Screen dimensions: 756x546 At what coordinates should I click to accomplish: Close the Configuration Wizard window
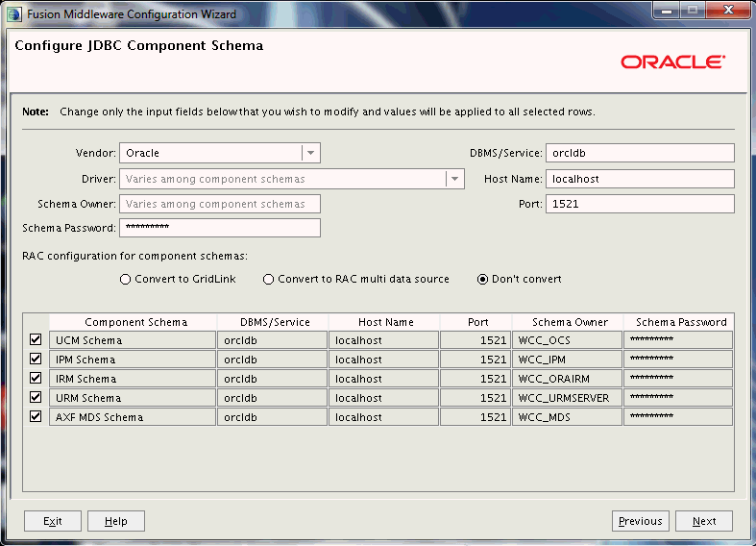tap(729, 11)
